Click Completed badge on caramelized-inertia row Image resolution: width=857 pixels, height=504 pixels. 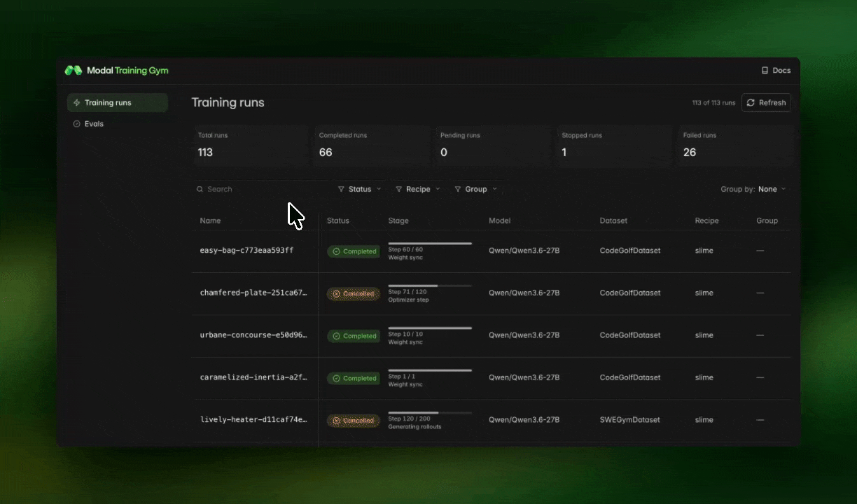tap(354, 379)
